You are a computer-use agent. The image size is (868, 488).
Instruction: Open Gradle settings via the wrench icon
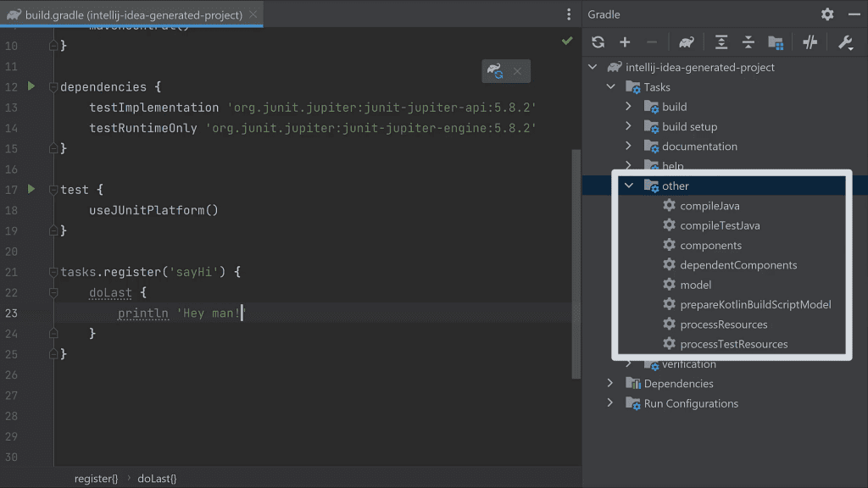[845, 42]
